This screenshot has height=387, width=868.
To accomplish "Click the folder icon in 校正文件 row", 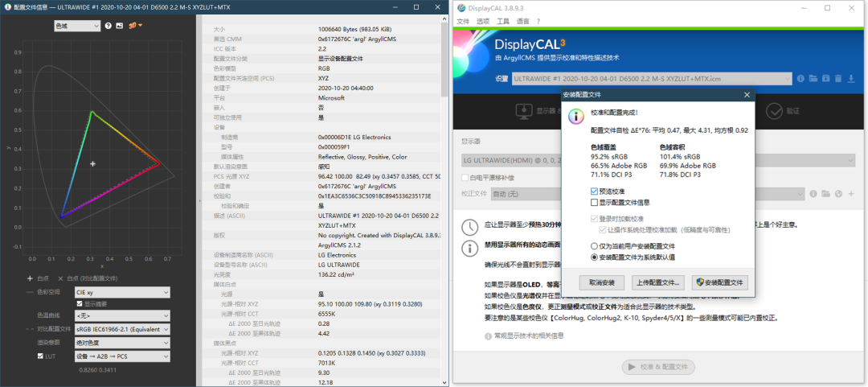I will coord(825,194).
